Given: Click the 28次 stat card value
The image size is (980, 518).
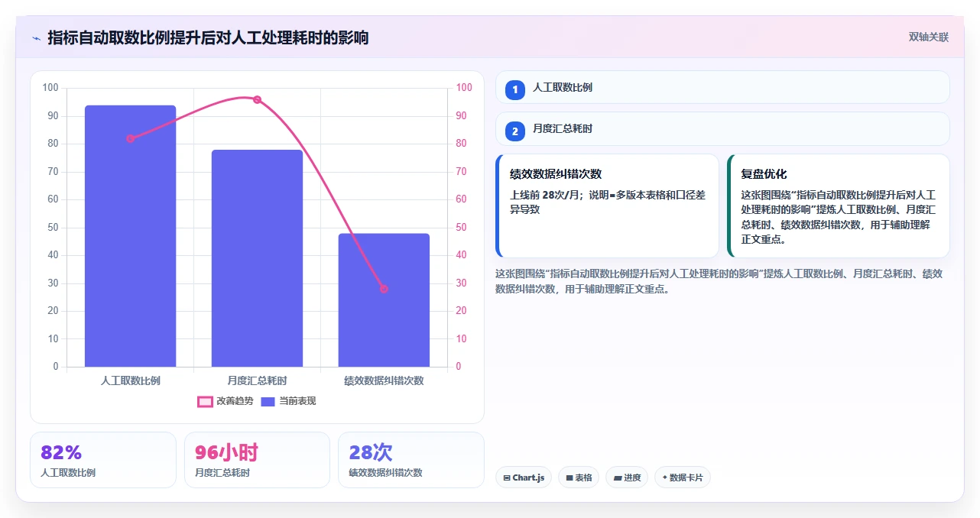Looking at the screenshot, I should [x=371, y=452].
